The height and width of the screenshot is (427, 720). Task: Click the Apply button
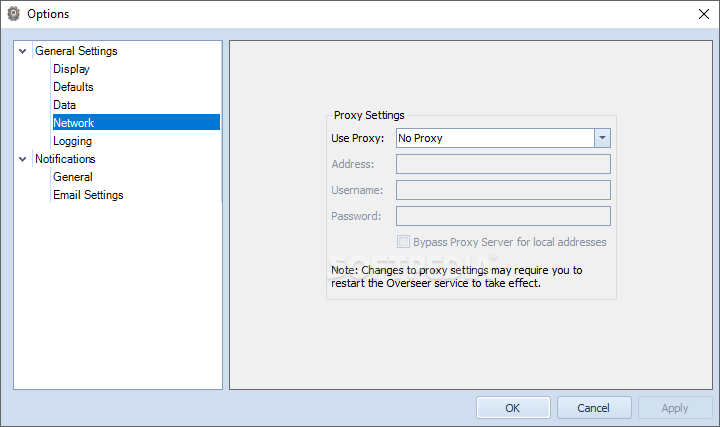675,408
